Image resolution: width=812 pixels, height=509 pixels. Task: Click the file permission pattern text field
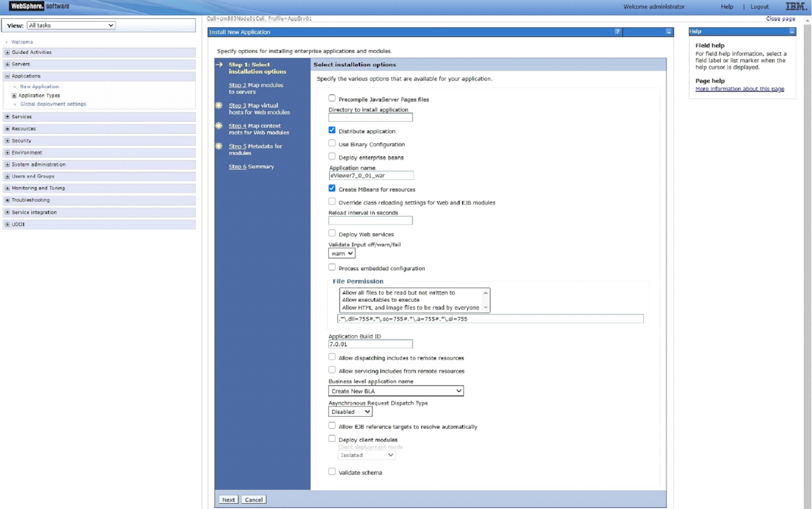coord(490,319)
